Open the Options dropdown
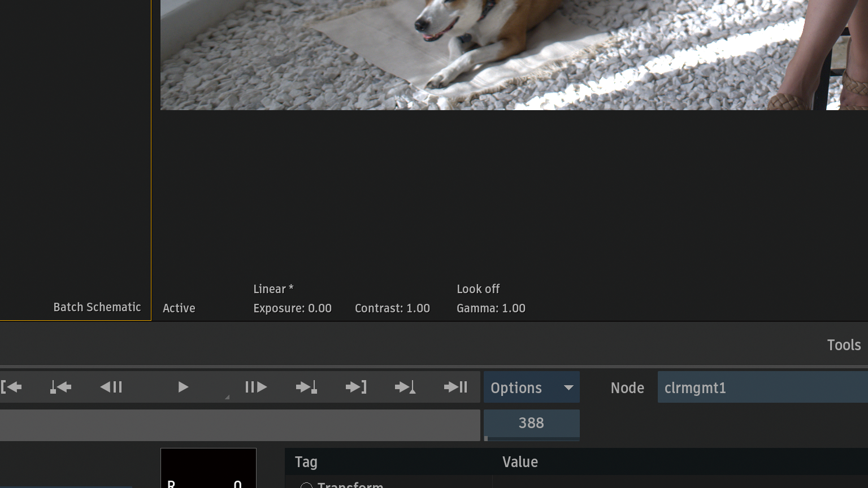Image resolution: width=868 pixels, height=488 pixels. click(x=531, y=387)
